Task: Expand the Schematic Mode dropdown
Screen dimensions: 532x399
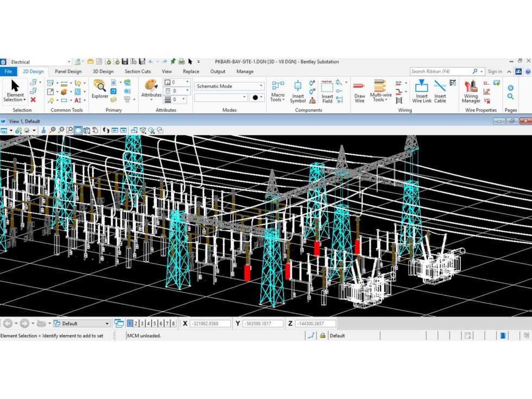Action: click(261, 86)
